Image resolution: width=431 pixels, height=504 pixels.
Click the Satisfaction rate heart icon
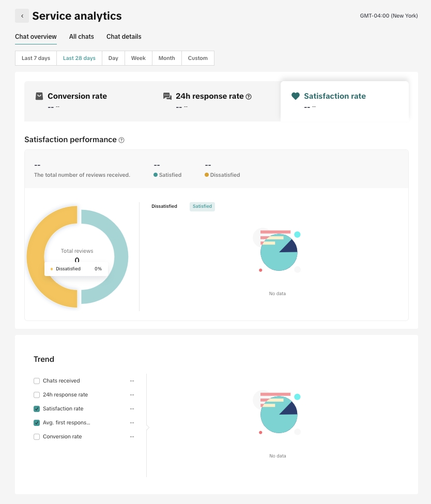295,96
